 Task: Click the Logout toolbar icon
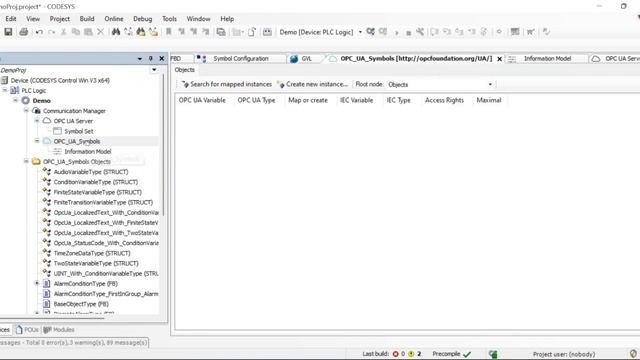click(x=383, y=32)
